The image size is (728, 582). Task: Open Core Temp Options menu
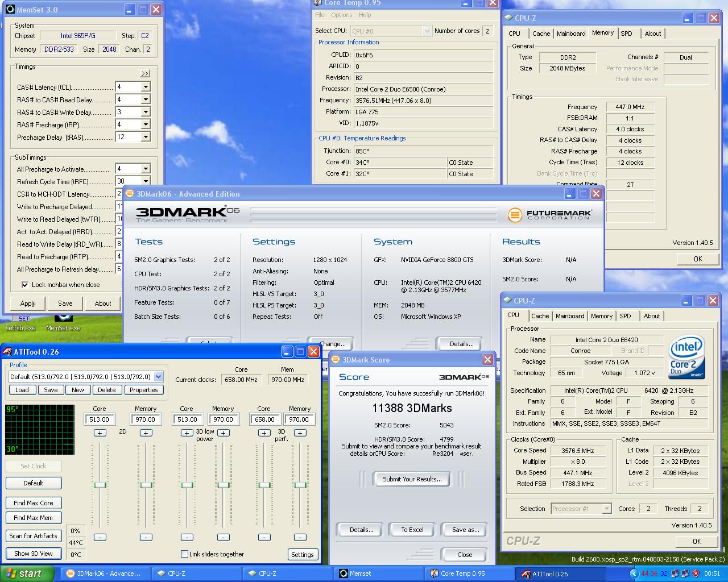click(341, 15)
